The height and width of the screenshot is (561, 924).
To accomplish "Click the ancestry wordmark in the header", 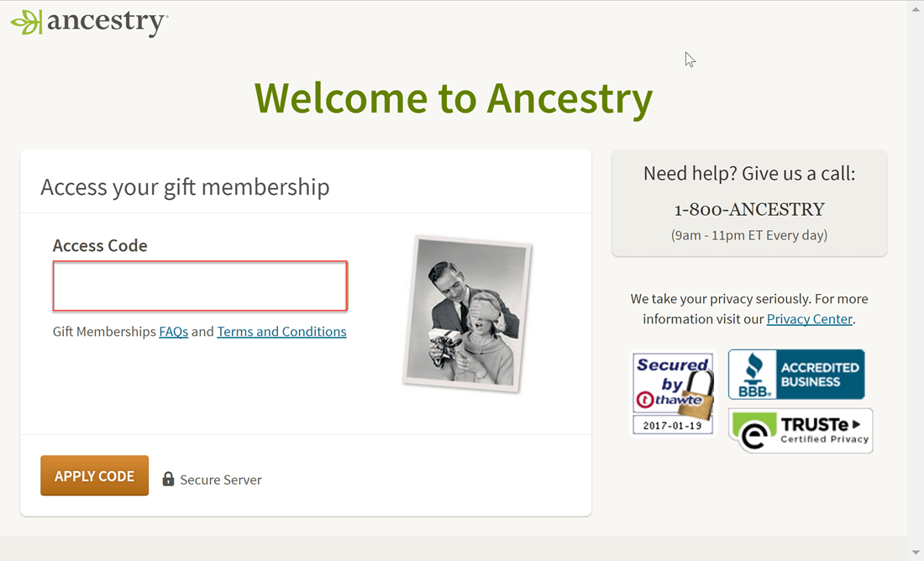I will pos(108,23).
